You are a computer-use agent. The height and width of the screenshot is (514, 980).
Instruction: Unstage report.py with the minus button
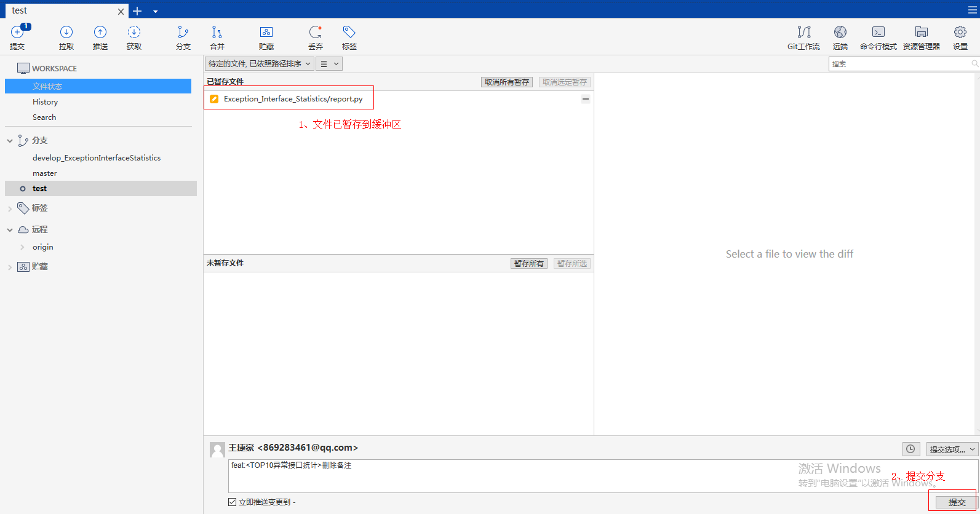586,99
